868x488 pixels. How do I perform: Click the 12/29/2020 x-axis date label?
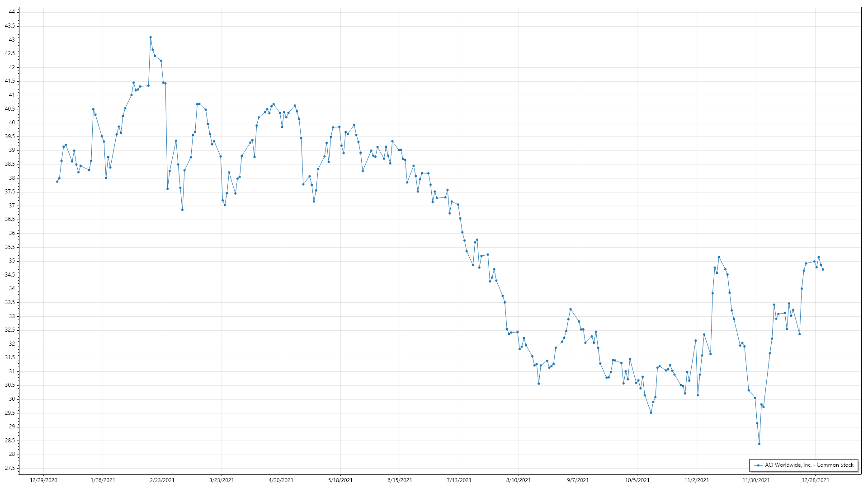point(43,480)
